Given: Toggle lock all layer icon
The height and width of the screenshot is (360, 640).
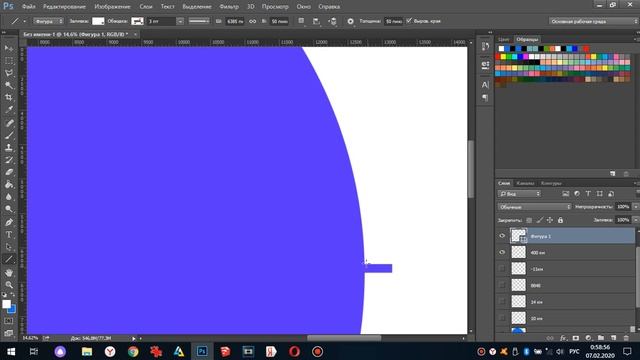Looking at the screenshot, I should (x=560, y=220).
